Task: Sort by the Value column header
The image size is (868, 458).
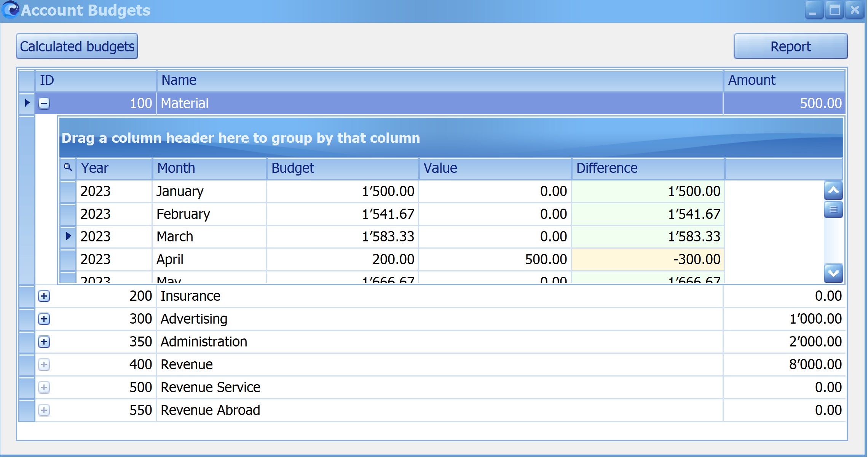Action: [x=495, y=168]
